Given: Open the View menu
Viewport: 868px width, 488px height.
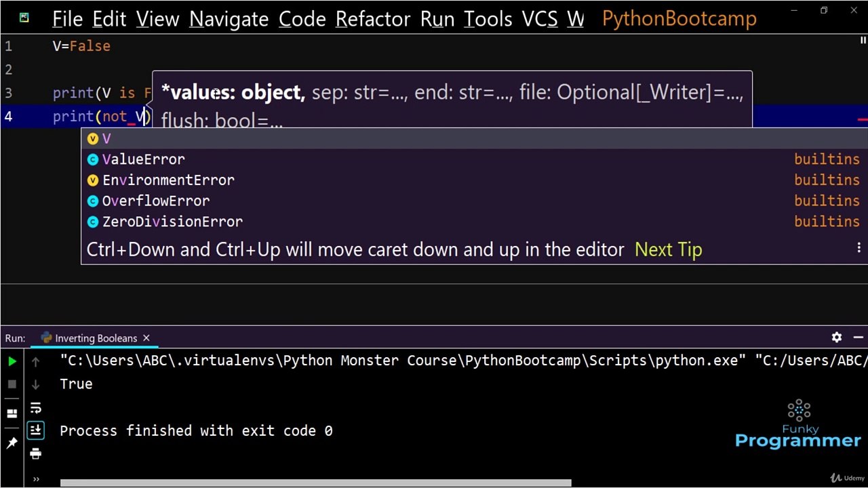Looking at the screenshot, I should pos(157,19).
